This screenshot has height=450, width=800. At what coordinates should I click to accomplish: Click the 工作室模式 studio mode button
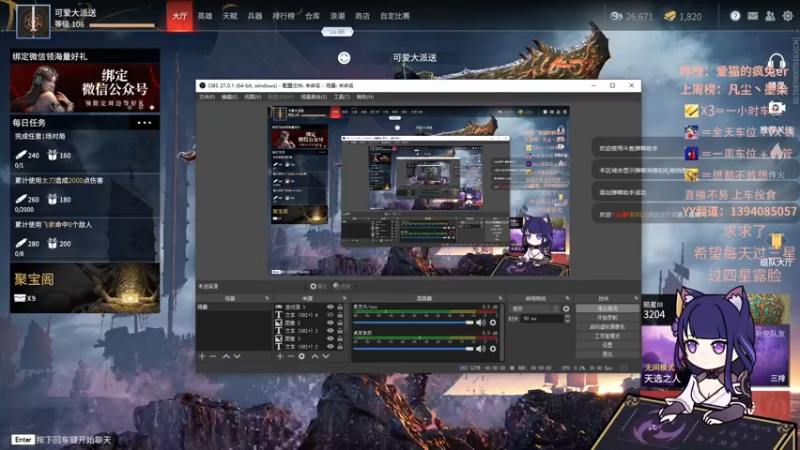607,336
